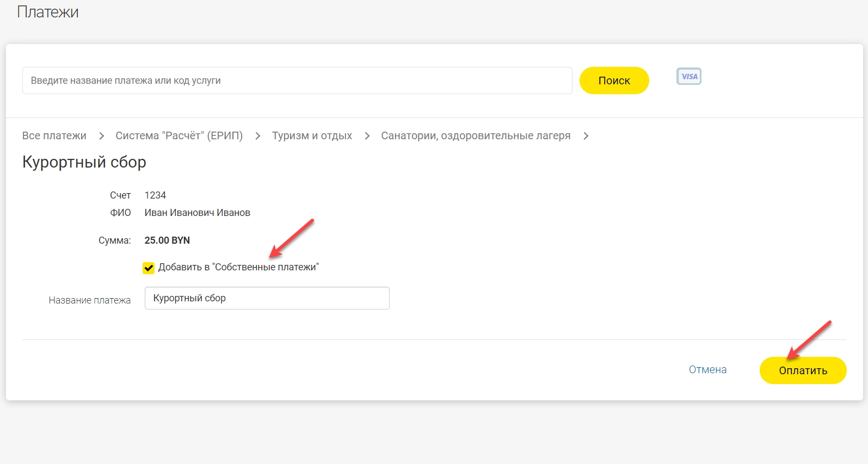Screen dimensions: 868x464
Task: Select the name Иван Иванович Иванов
Action: click(198, 213)
